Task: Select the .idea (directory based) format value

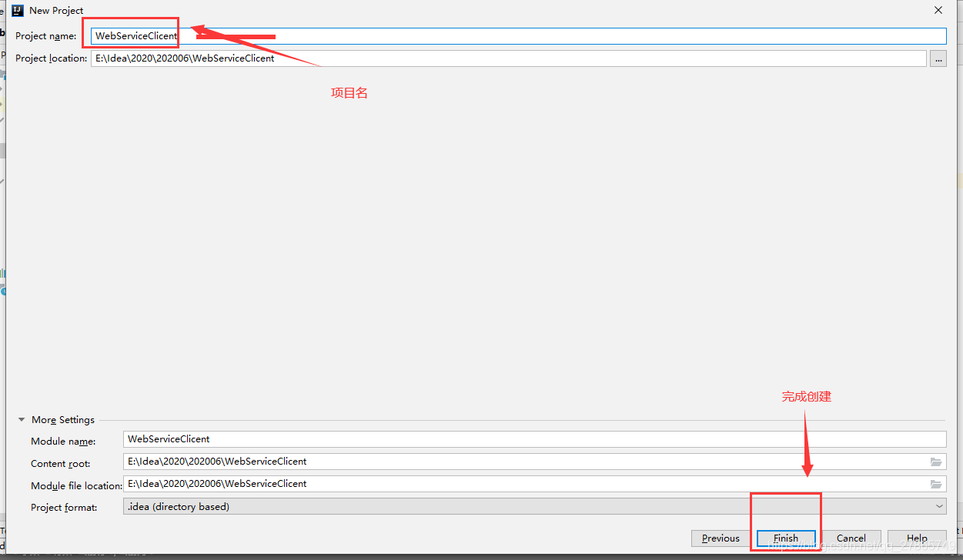Action: coord(308,506)
